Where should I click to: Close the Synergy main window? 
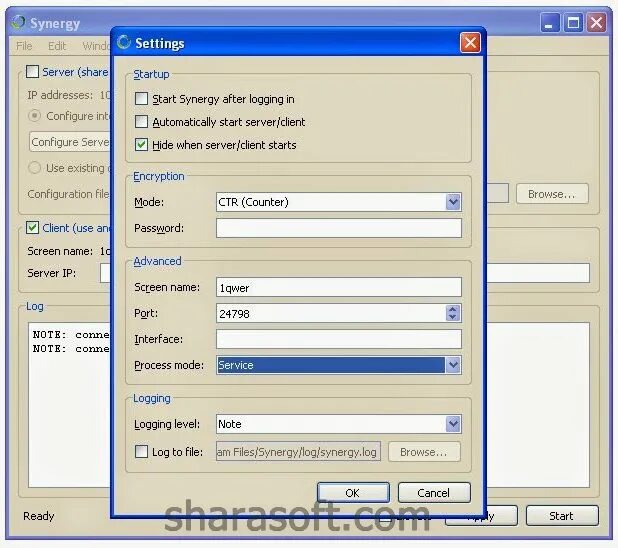[596, 22]
